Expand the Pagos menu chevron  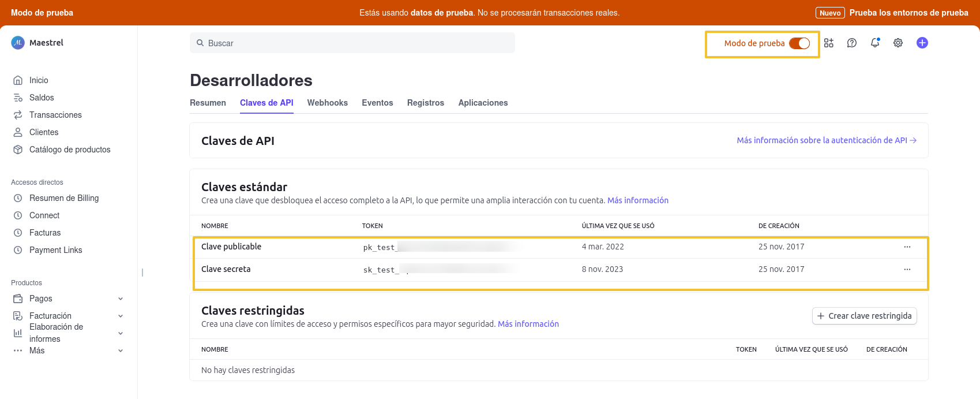[x=121, y=299]
